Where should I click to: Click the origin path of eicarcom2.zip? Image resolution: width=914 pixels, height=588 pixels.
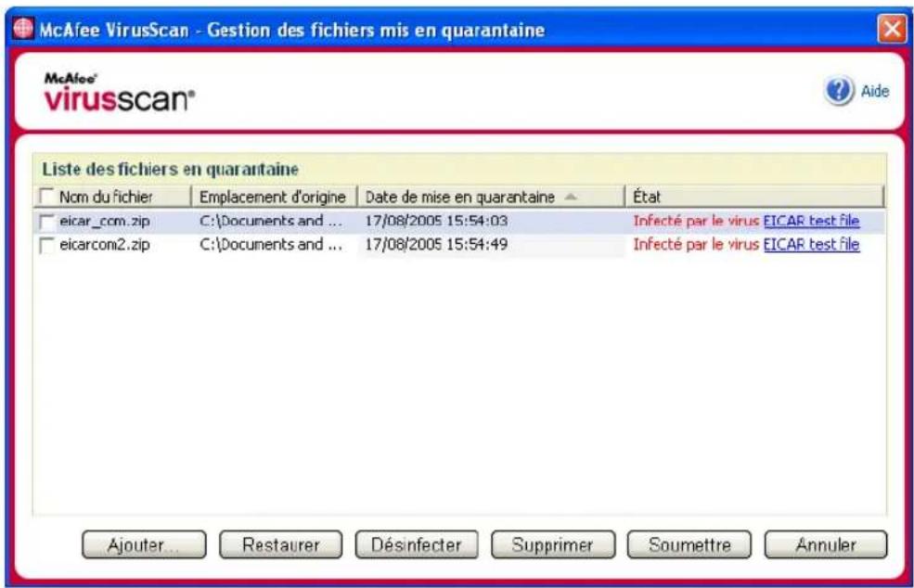[x=271, y=245]
